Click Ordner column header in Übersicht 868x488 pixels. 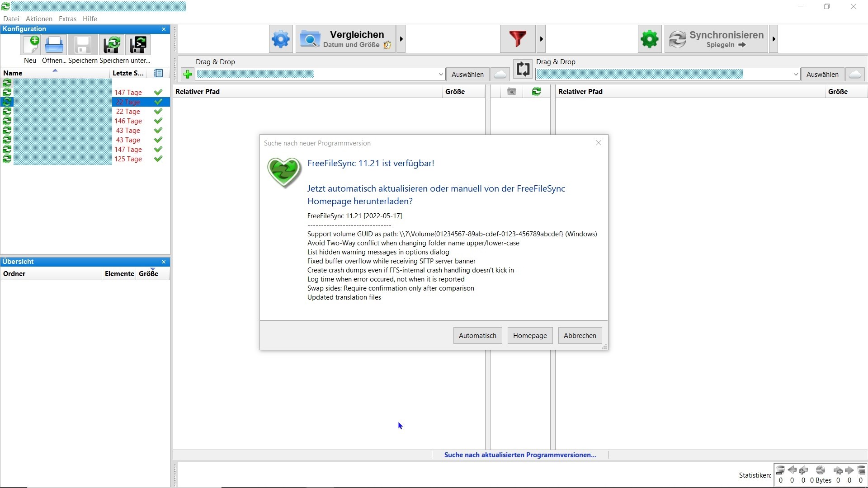pos(51,274)
